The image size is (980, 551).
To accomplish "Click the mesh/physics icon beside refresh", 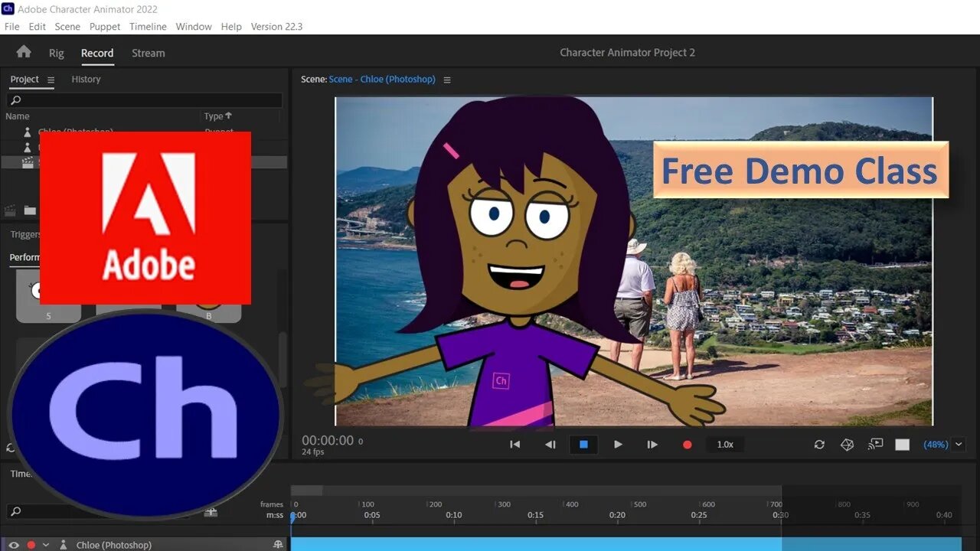I will pyautogui.click(x=847, y=445).
